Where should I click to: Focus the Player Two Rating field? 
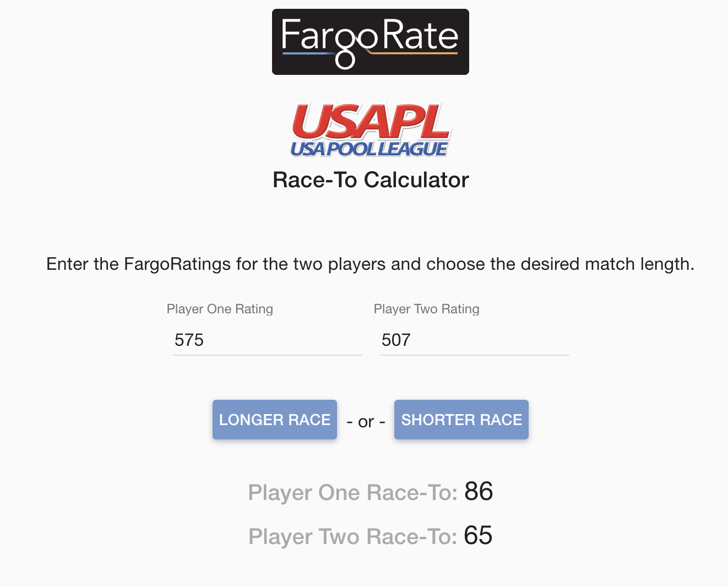pyautogui.click(x=475, y=340)
